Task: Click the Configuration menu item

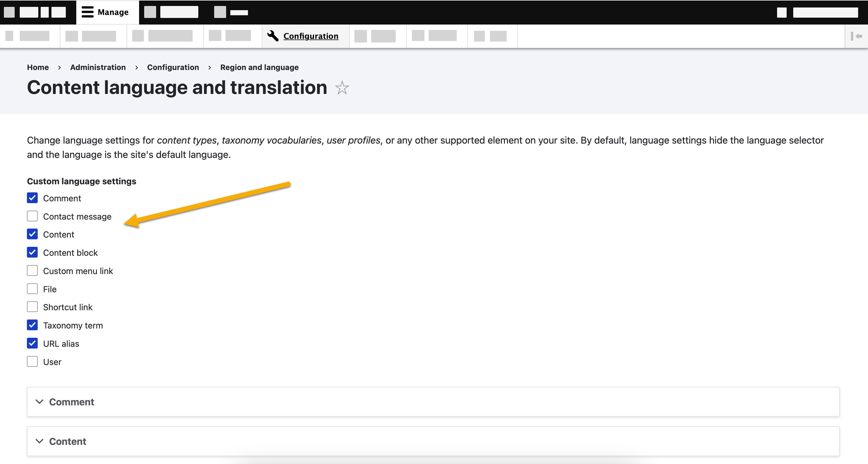Action: [310, 36]
